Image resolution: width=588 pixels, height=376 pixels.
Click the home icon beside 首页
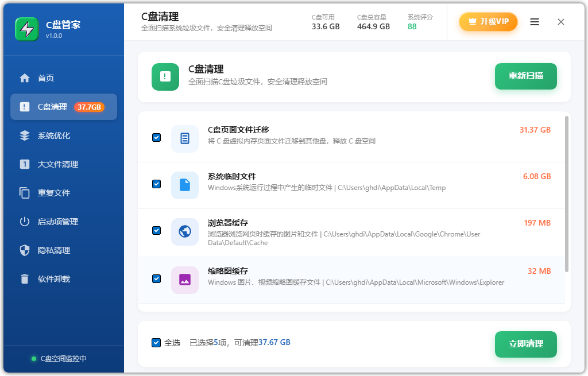[25, 78]
